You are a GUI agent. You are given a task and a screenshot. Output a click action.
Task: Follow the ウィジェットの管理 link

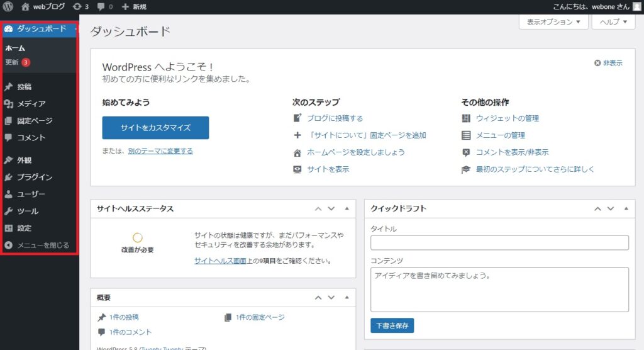click(508, 118)
